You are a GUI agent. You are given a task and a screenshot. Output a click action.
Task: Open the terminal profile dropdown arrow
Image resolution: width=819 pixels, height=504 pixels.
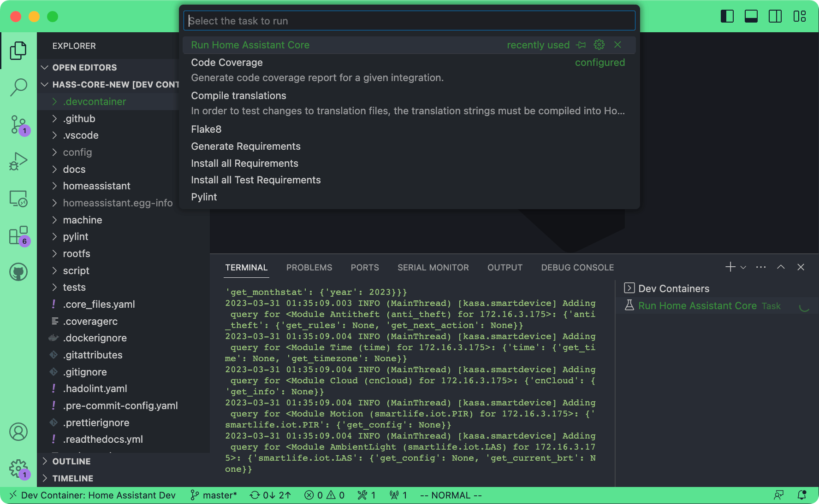[x=742, y=267]
